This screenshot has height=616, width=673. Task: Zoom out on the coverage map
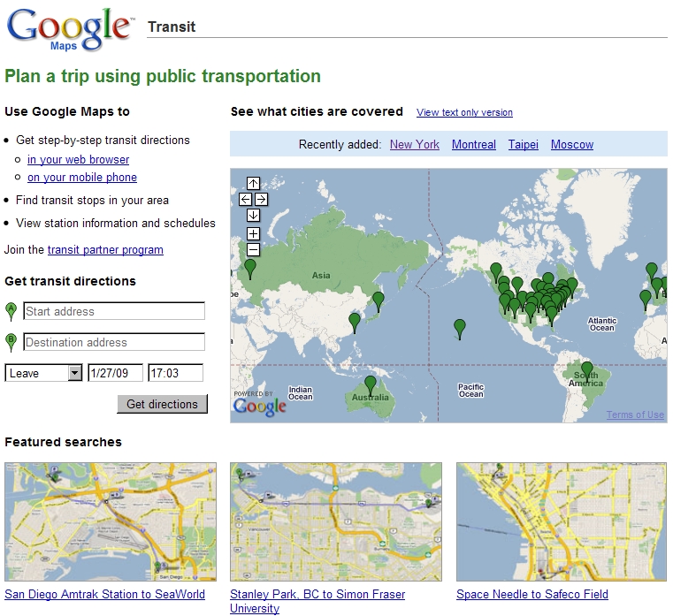253,249
